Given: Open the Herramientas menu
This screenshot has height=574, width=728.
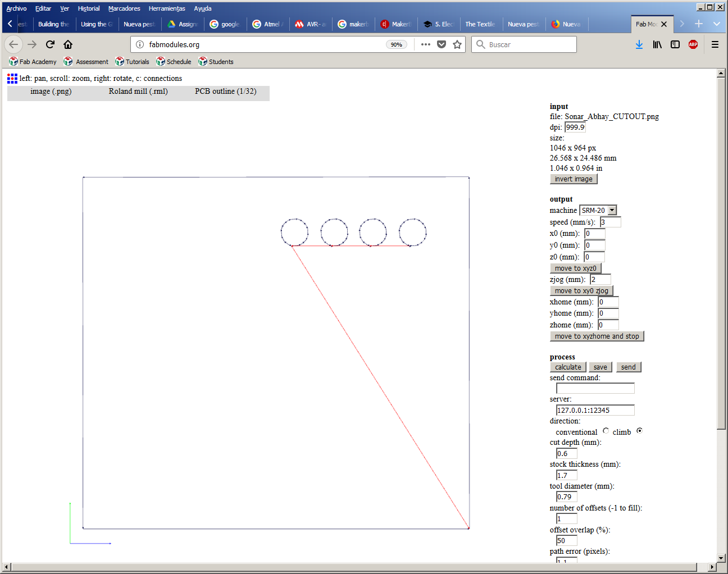Looking at the screenshot, I should point(167,8).
